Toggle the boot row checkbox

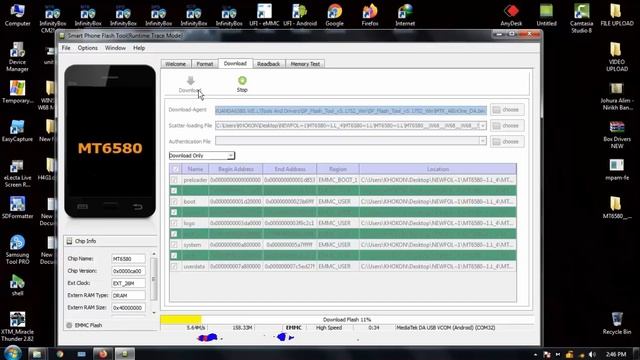tap(174, 202)
